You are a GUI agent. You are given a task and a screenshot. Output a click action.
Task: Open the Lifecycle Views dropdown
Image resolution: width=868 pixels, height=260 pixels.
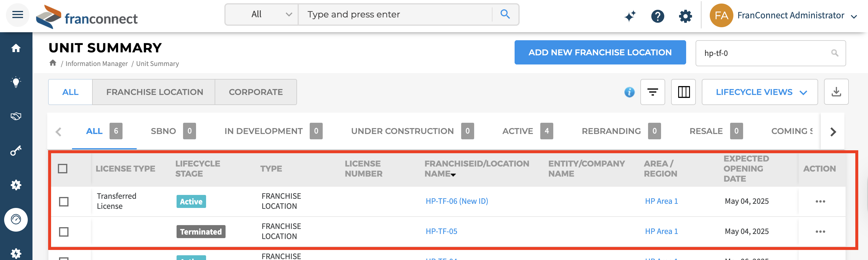(x=759, y=92)
